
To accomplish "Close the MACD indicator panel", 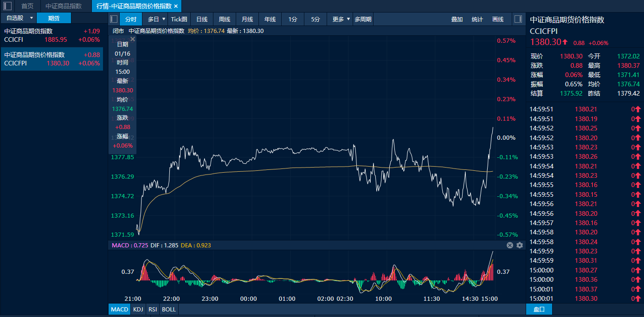I will tap(510, 245).
